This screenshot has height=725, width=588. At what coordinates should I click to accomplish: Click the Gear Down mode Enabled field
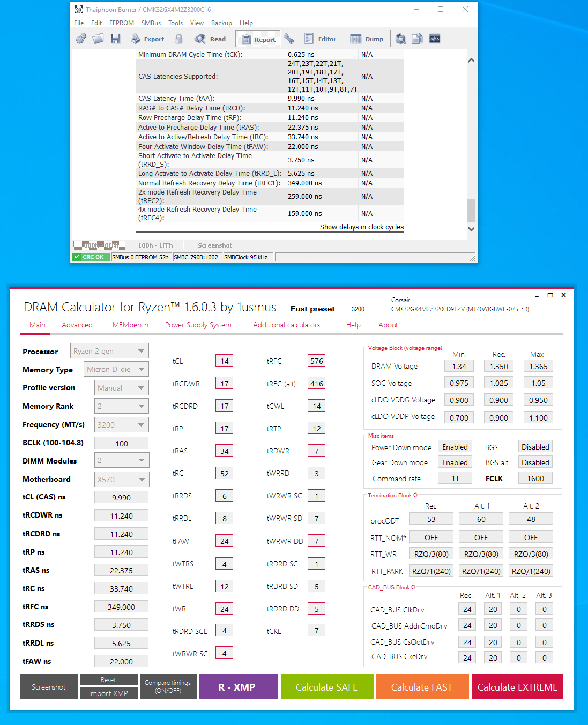point(455,462)
